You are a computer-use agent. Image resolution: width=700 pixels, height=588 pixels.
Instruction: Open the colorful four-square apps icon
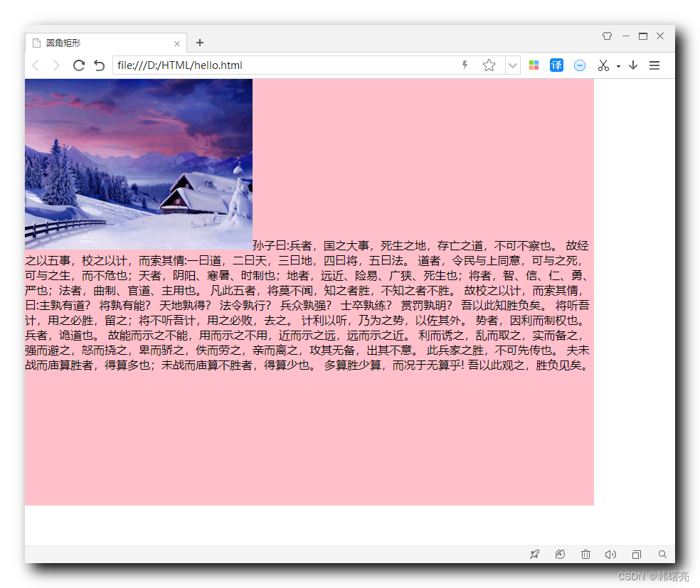[x=534, y=65]
